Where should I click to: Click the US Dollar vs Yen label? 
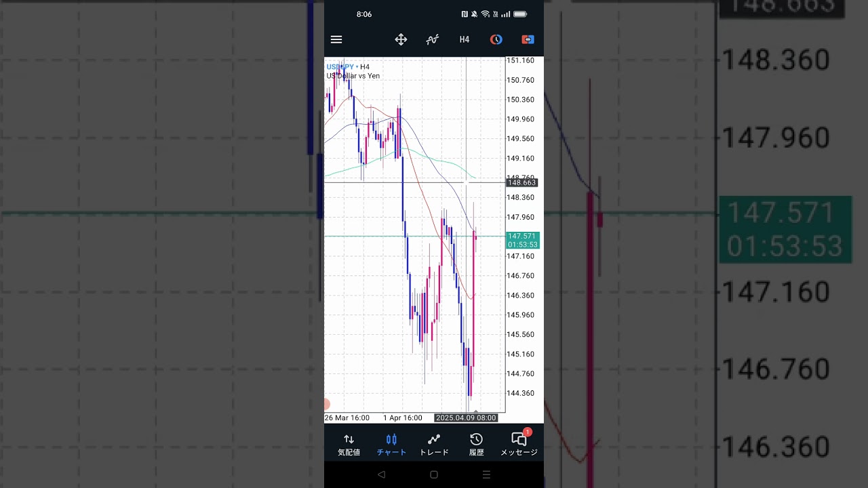[x=353, y=76]
